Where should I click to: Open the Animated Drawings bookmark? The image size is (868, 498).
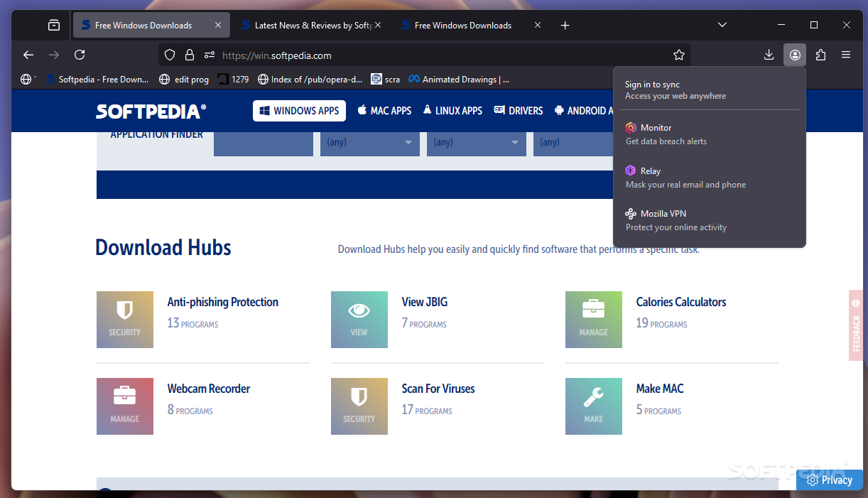point(459,80)
